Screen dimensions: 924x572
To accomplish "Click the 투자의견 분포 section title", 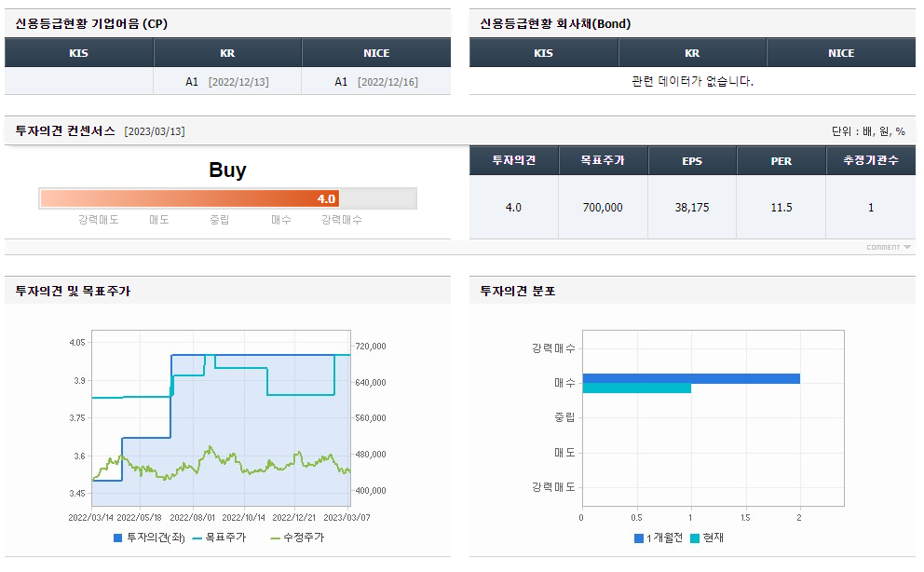I will tap(518, 291).
